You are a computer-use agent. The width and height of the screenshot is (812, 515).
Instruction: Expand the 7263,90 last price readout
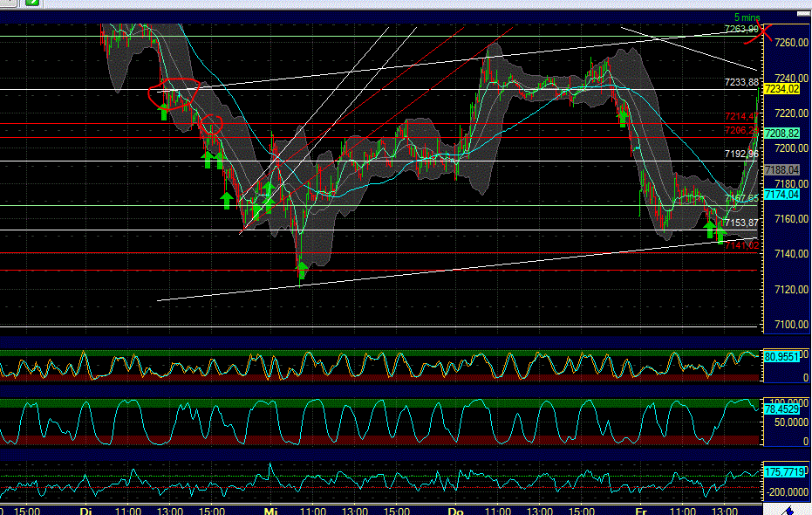[x=740, y=27]
